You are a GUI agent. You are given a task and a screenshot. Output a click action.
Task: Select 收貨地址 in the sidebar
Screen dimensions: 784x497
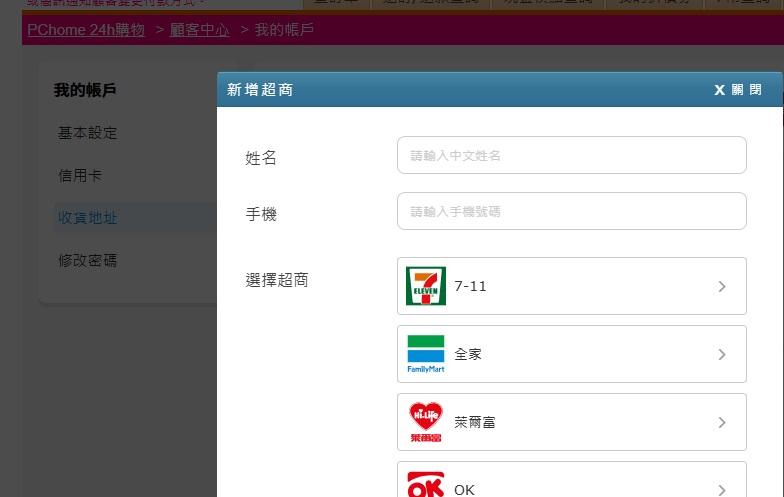click(x=88, y=218)
